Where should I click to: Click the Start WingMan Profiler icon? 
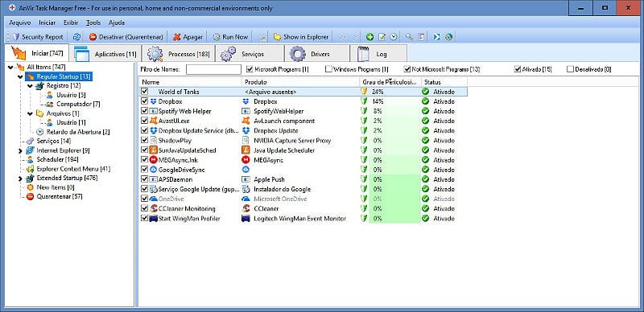pos(153,219)
